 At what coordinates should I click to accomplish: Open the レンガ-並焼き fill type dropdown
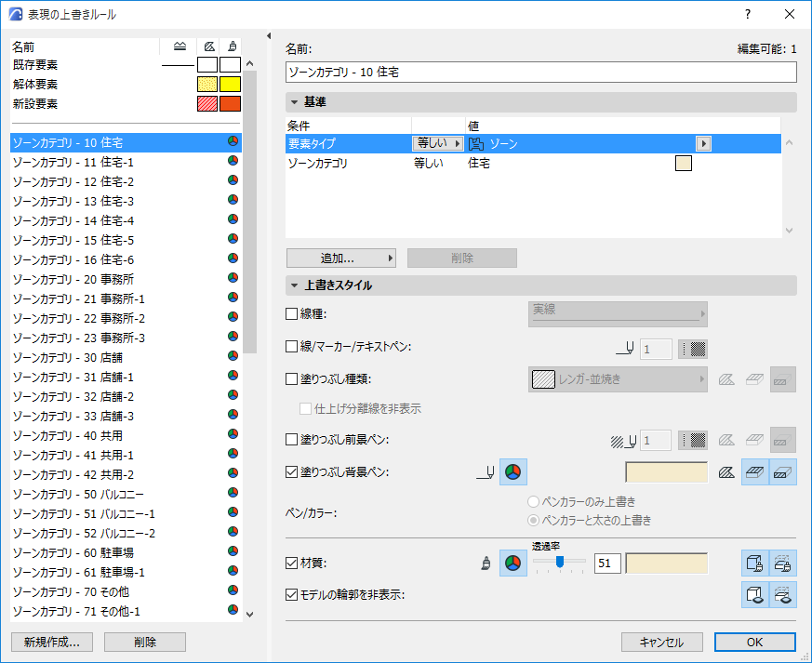[618, 379]
